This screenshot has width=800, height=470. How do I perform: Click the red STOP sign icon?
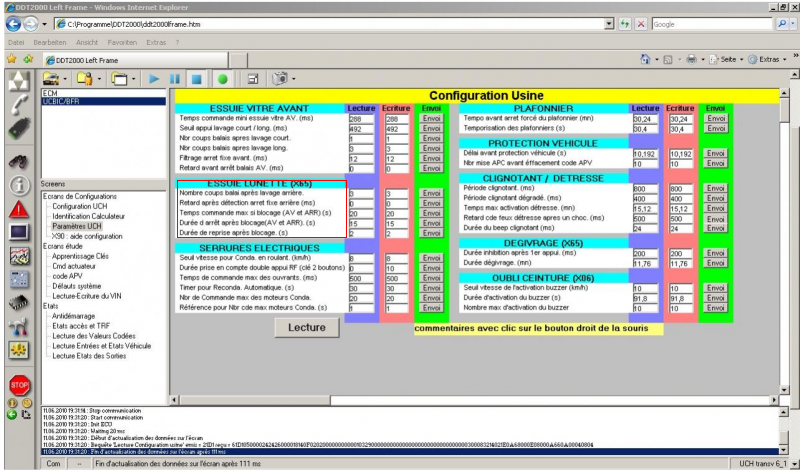click(19, 385)
